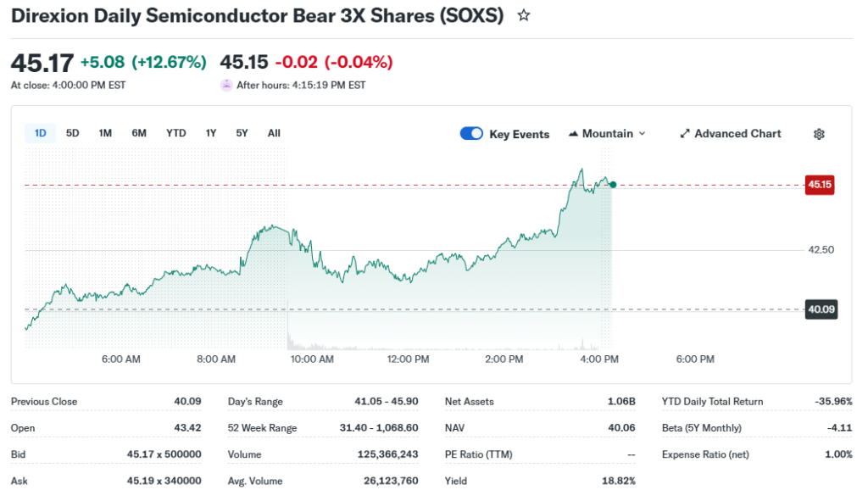Screen dimensions: 868x501
Task: Open the Advanced Chart link
Action: (737, 134)
